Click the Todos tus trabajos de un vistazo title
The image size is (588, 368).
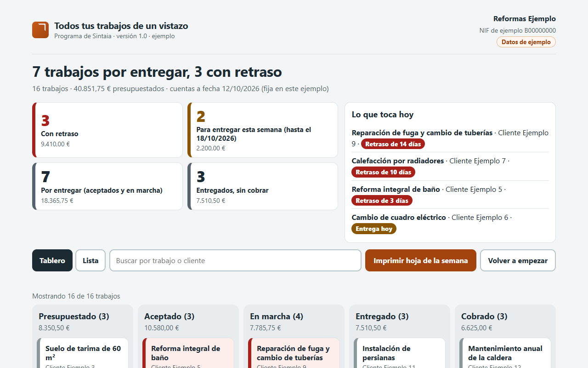[x=121, y=26]
